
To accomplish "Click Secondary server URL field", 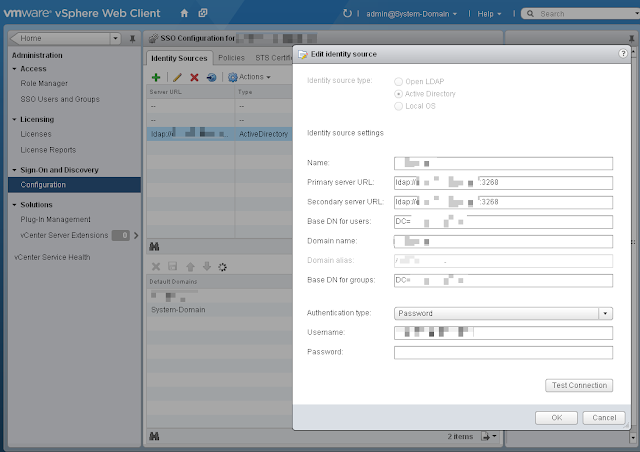I will click(x=503, y=202).
